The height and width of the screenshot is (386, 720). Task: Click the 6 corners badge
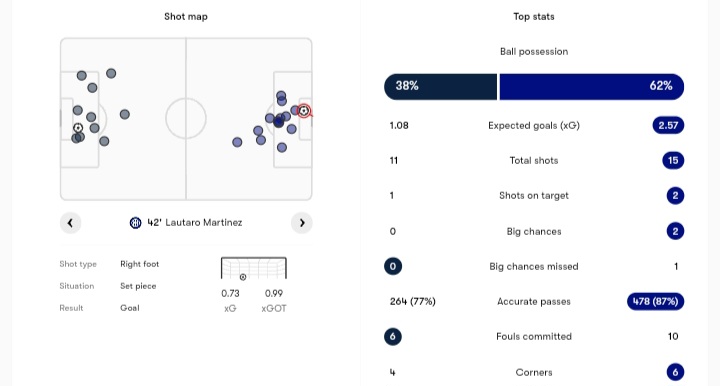coord(675,372)
